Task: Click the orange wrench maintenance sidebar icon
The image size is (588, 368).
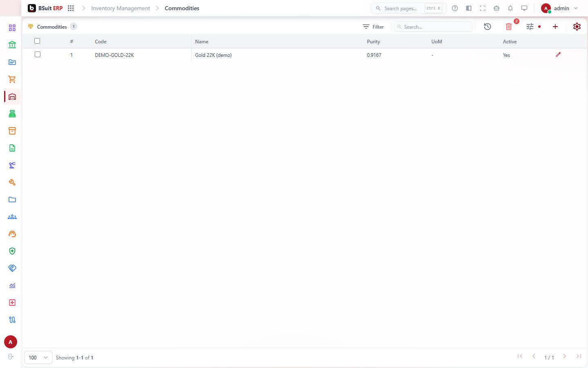Action: click(x=12, y=182)
